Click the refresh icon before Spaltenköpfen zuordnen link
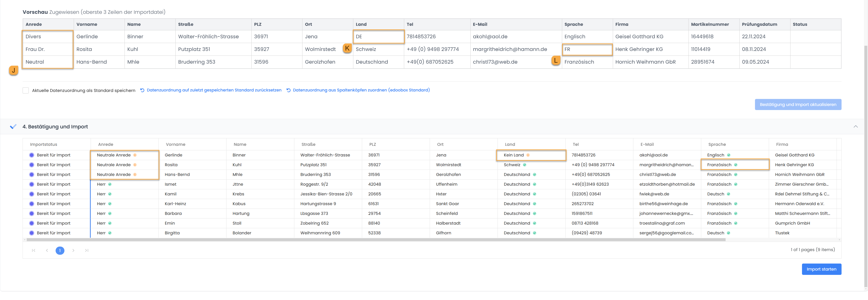 click(x=288, y=90)
